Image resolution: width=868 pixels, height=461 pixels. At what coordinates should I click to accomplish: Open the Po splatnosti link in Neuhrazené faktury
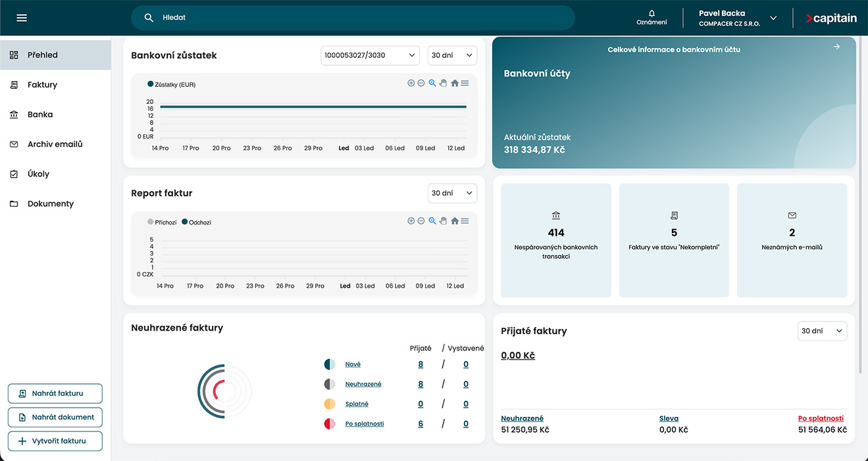point(364,424)
